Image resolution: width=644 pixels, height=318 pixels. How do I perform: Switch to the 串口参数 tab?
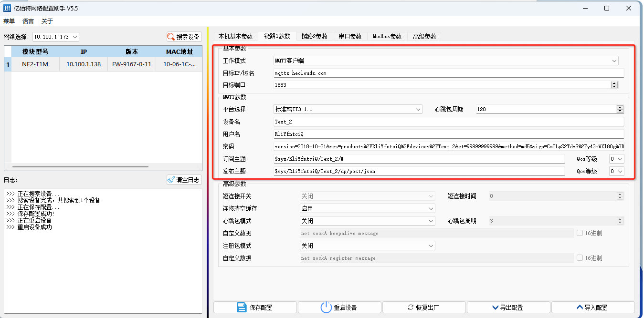click(350, 36)
